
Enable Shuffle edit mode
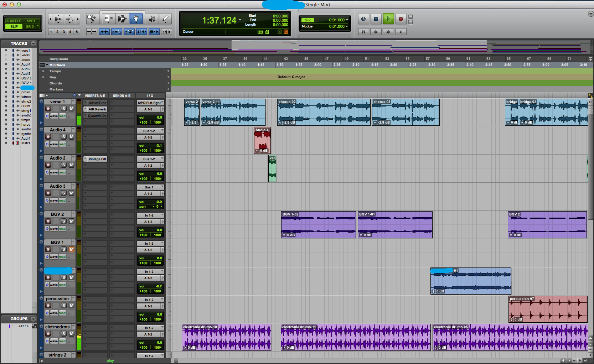(14, 21)
